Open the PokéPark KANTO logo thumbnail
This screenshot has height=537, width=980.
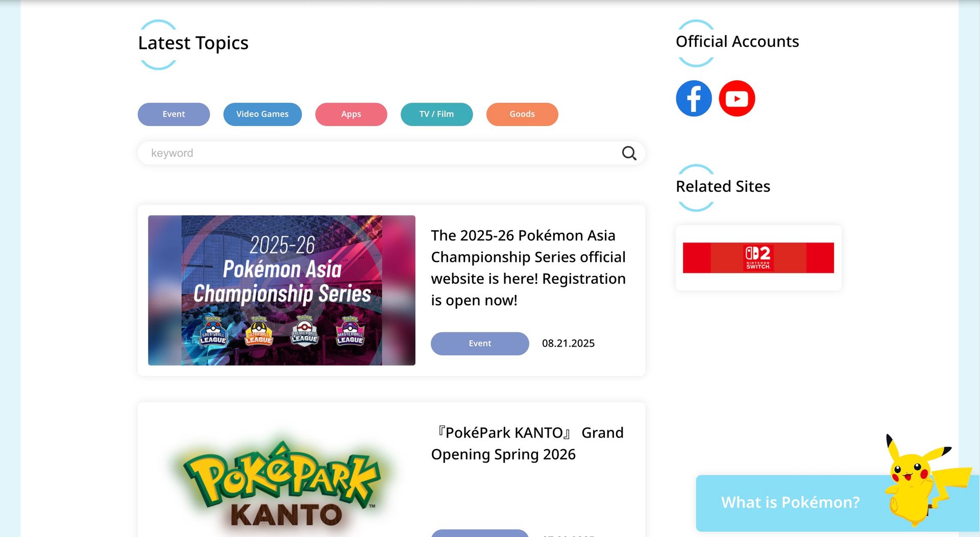pyautogui.click(x=281, y=480)
